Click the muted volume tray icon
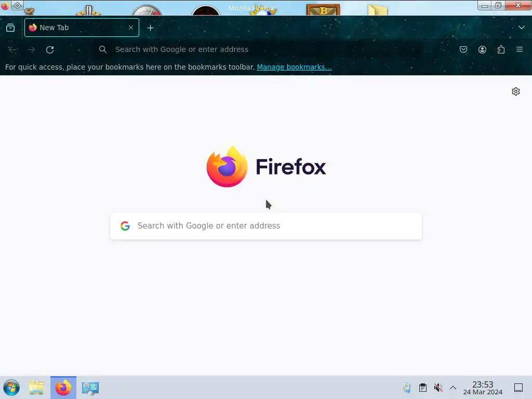Image resolution: width=532 pixels, height=399 pixels. pos(438,388)
